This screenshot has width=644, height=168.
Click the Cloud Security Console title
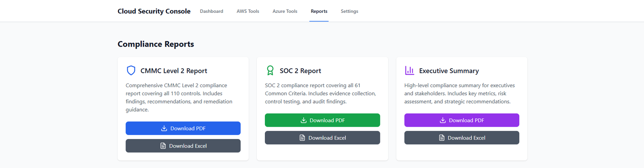[x=154, y=11]
